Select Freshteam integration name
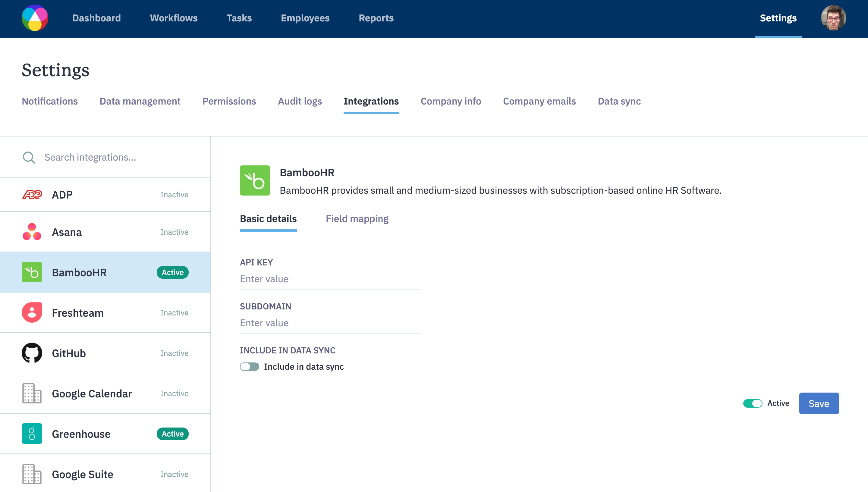The width and height of the screenshot is (868, 492). pos(78,313)
